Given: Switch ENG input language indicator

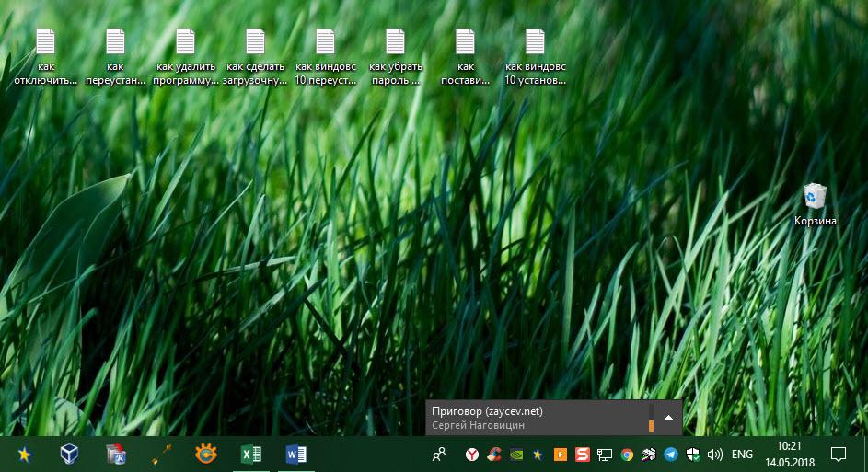Looking at the screenshot, I should point(742,455).
